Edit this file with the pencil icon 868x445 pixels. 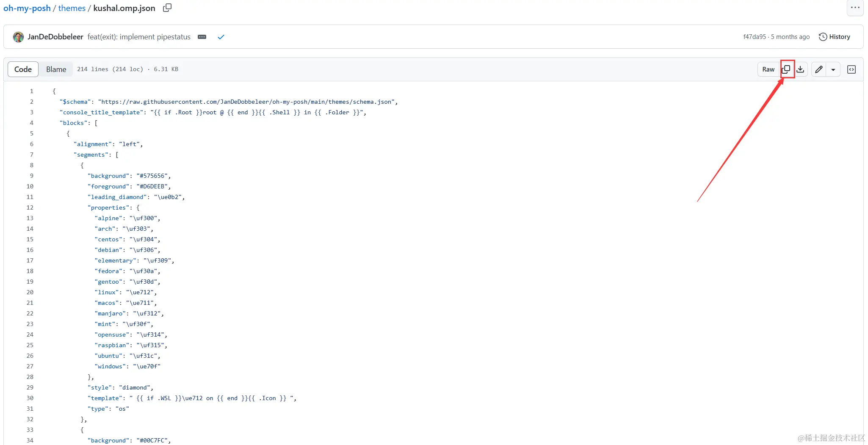tap(819, 69)
